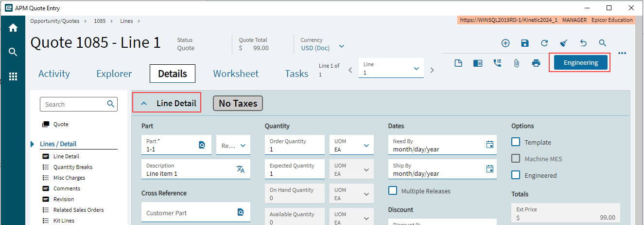Print the quote with printer icon
This screenshot has height=225, width=644.
click(536, 63)
